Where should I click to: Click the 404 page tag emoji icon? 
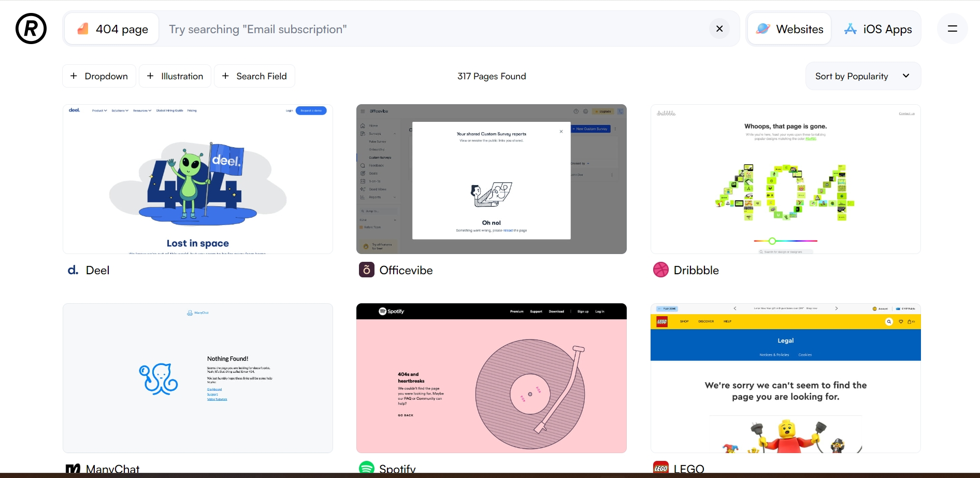(x=83, y=29)
